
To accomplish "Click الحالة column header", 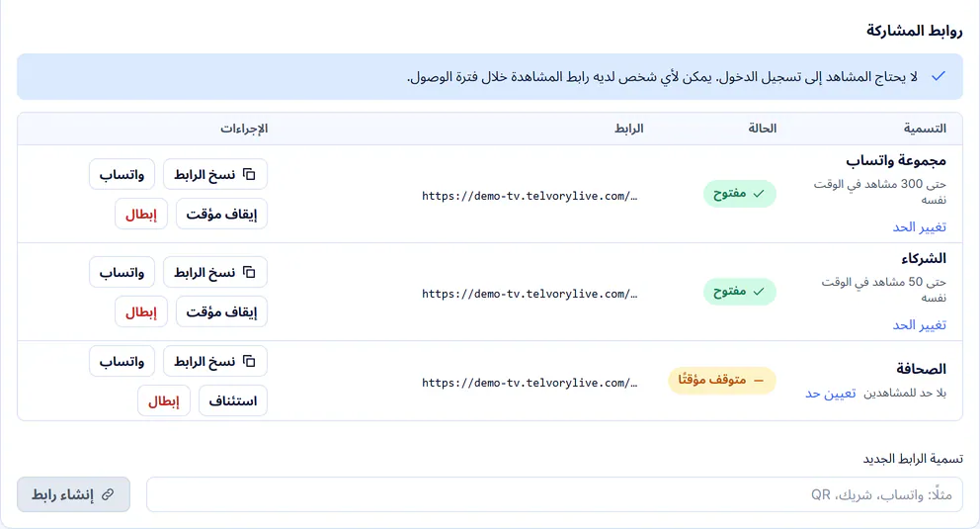I will tap(763, 129).
